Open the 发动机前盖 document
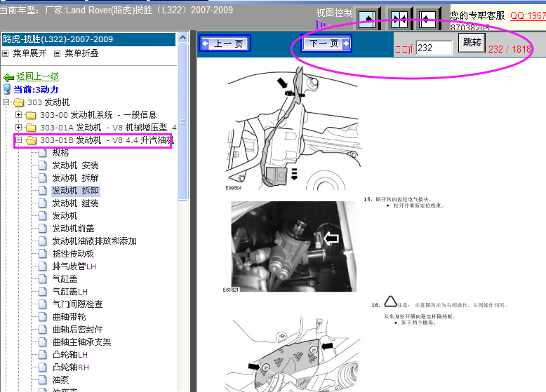The image size is (546, 392). 73,229
